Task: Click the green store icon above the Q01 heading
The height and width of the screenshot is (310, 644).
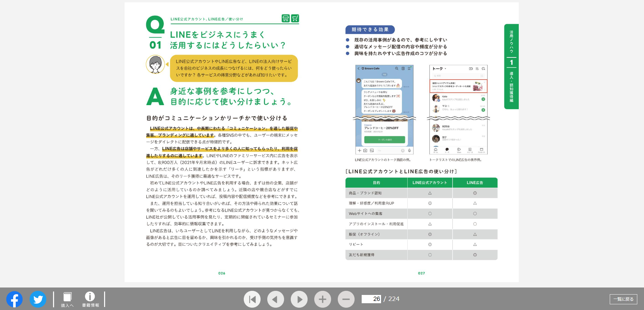Action: [x=285, y=19]
